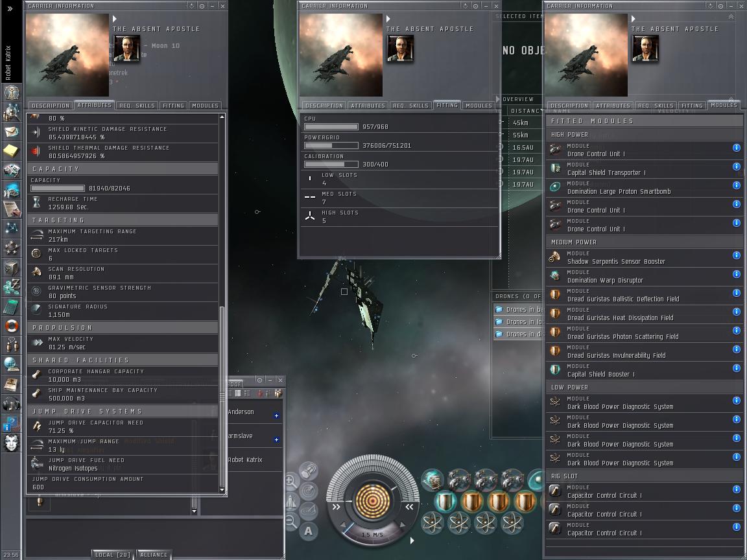
Task: Increase ship speed with the right arrow
Action: 403,525
